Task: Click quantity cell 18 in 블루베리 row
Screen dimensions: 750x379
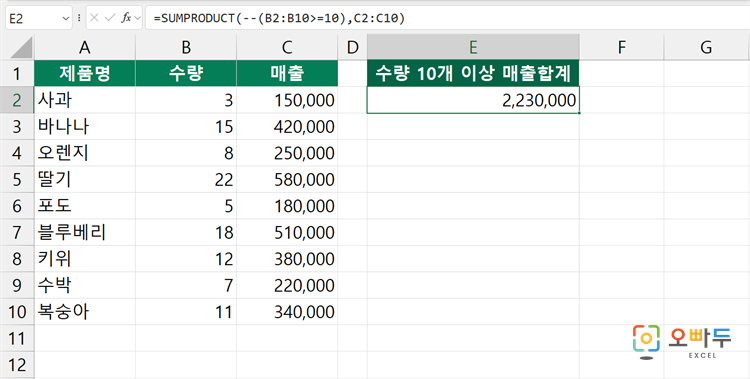Action: coord(186,233)
